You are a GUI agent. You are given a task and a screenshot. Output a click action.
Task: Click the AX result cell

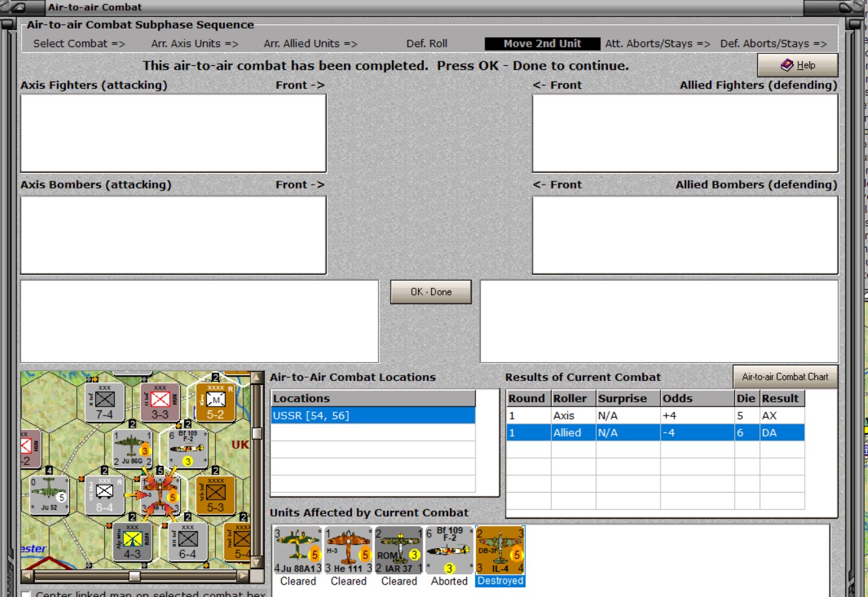point(782,416)
